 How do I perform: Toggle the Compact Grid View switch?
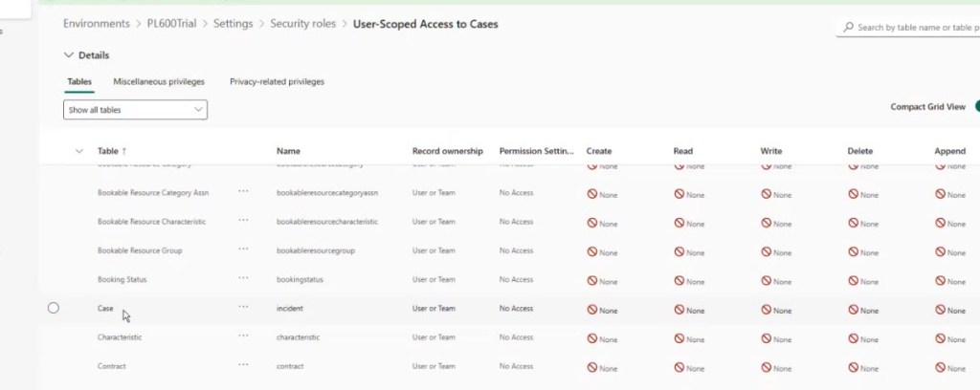[x=976, y=107]
